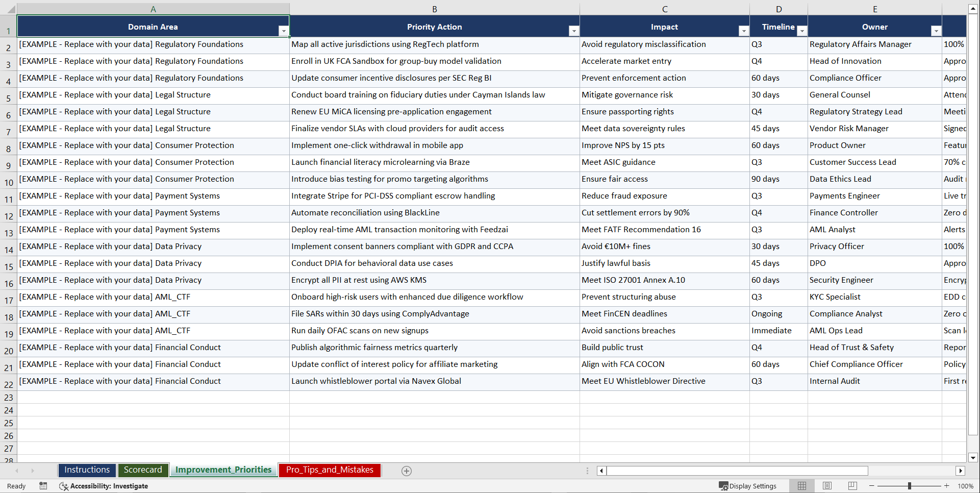
Task: Open the Timeline column filter dropdown
Action: click(x=801, y=31)
